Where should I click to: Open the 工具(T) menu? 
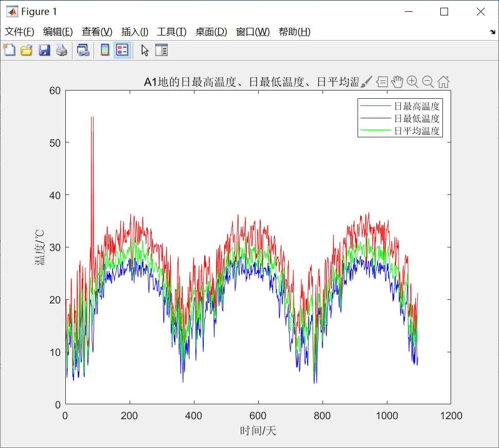pyautogui.click(x=171, y=32)
